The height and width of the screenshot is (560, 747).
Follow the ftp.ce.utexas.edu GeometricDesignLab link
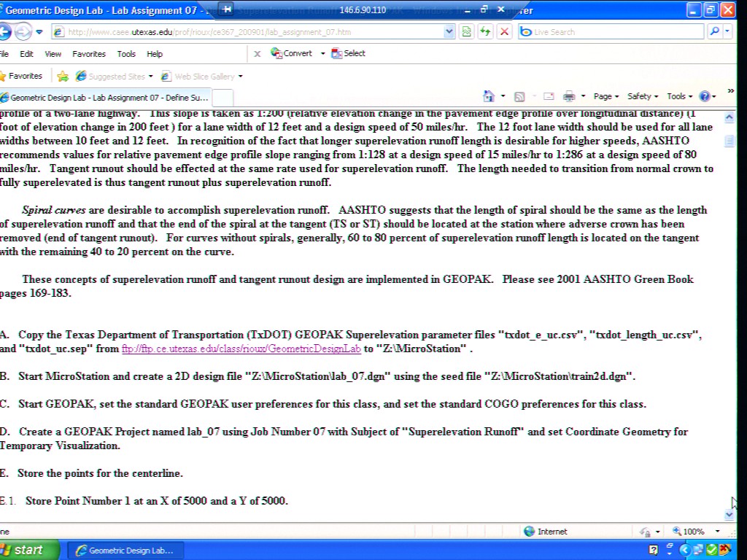(241, 349)
